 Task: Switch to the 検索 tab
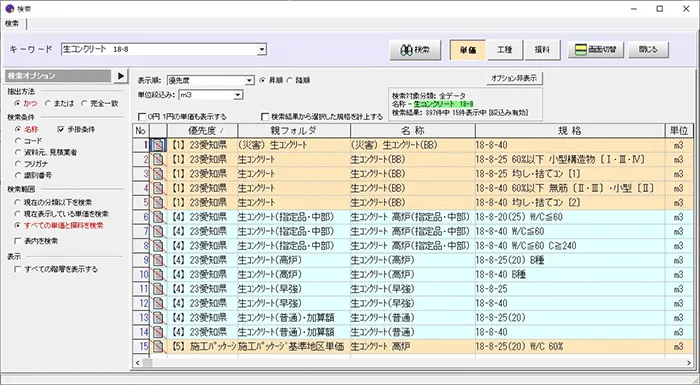tap(12, 24)
